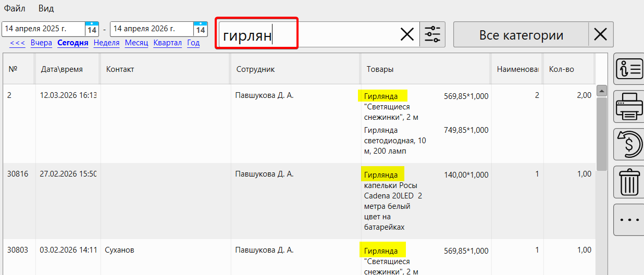Open the start date calendar picker
The height and width of the screenshot is (275, 644).
pos(92,29)
